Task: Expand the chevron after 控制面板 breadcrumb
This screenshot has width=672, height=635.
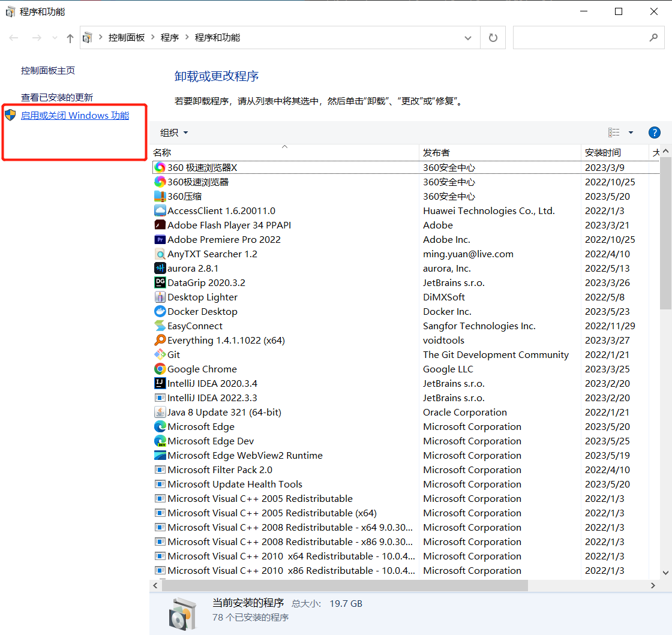Action: point(153,37)
